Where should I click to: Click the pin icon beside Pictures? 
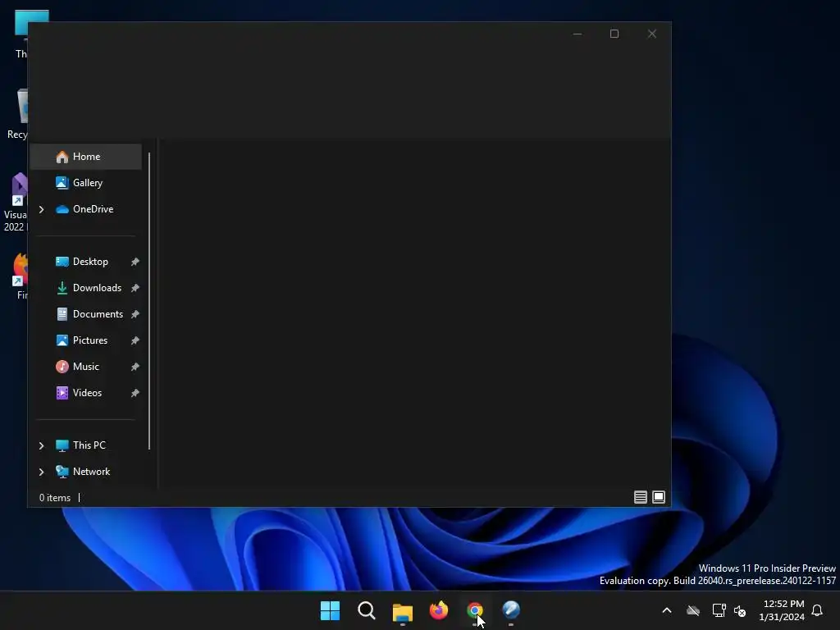click(135, 340)
